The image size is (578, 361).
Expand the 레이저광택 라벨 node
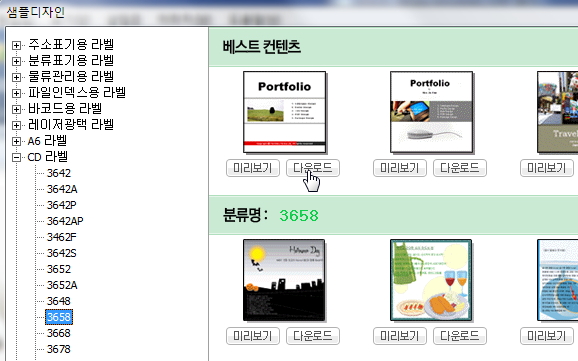[16, 125]
